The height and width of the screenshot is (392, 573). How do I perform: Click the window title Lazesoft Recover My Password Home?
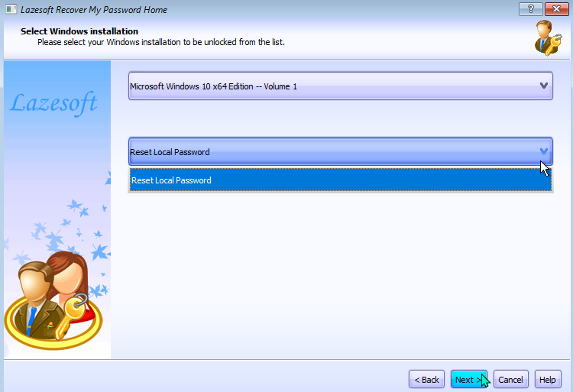94,10
